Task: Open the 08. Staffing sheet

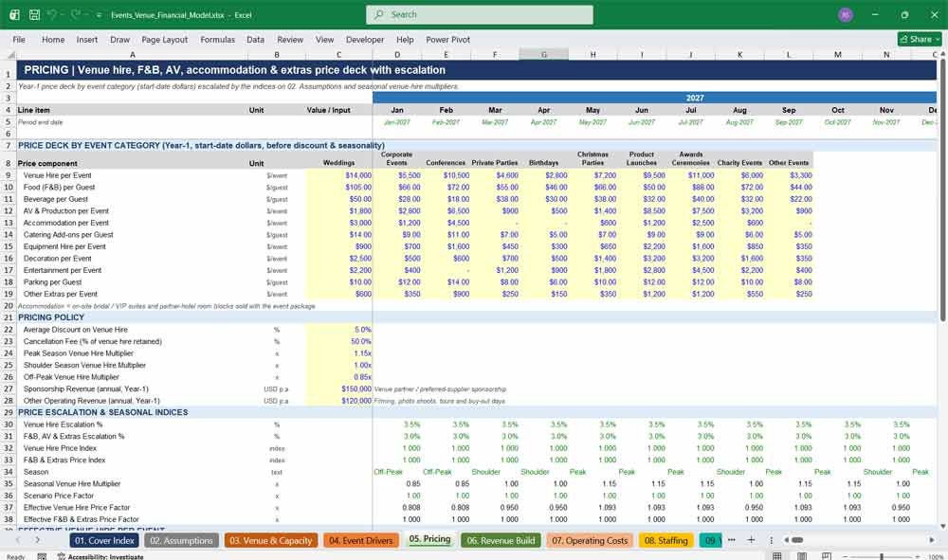Action: click(665, 541)
